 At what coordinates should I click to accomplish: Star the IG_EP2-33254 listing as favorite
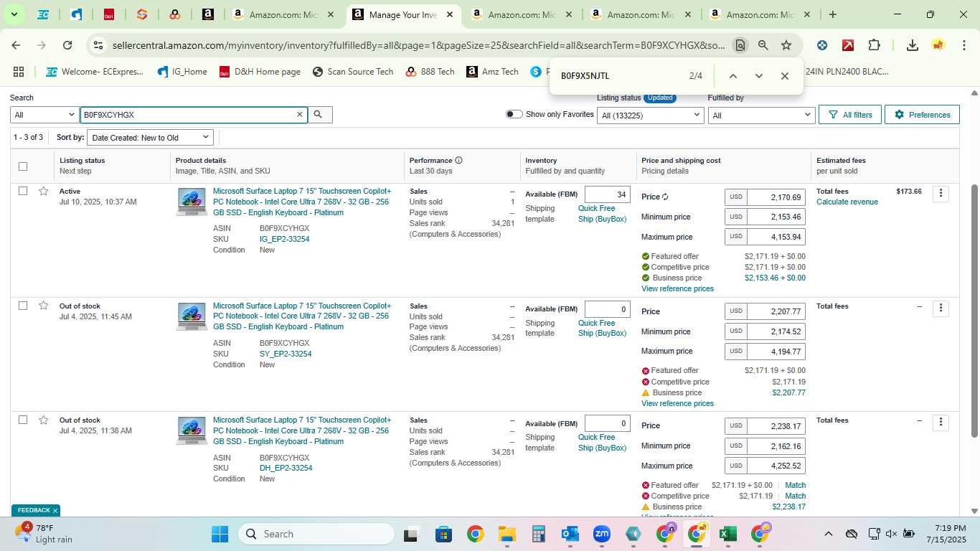point(44,191)
